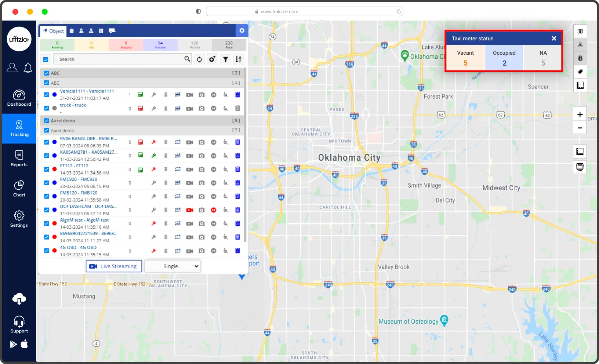
Task: Click the Live Streaming button
Action: 114,266
